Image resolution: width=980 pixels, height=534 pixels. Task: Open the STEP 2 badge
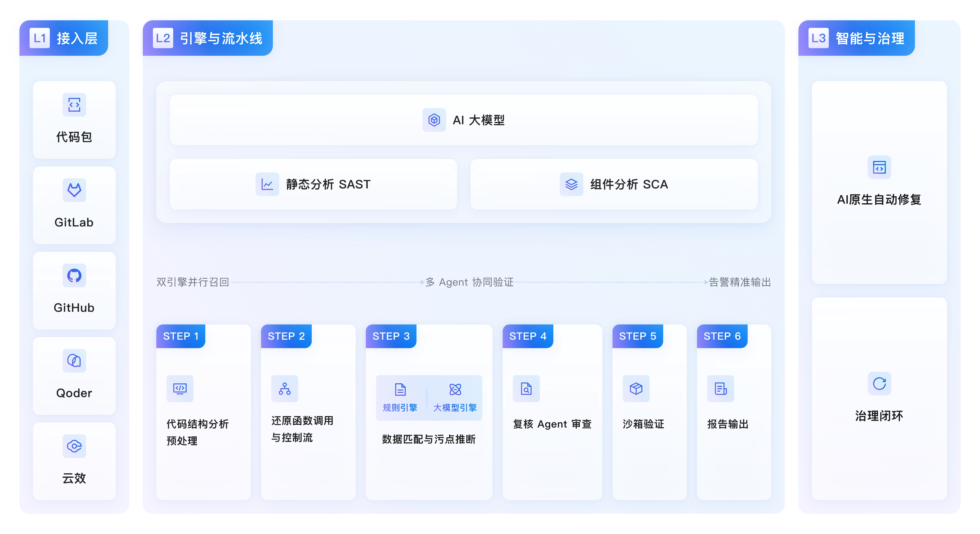pyautogui.click(x=286, y=336)
